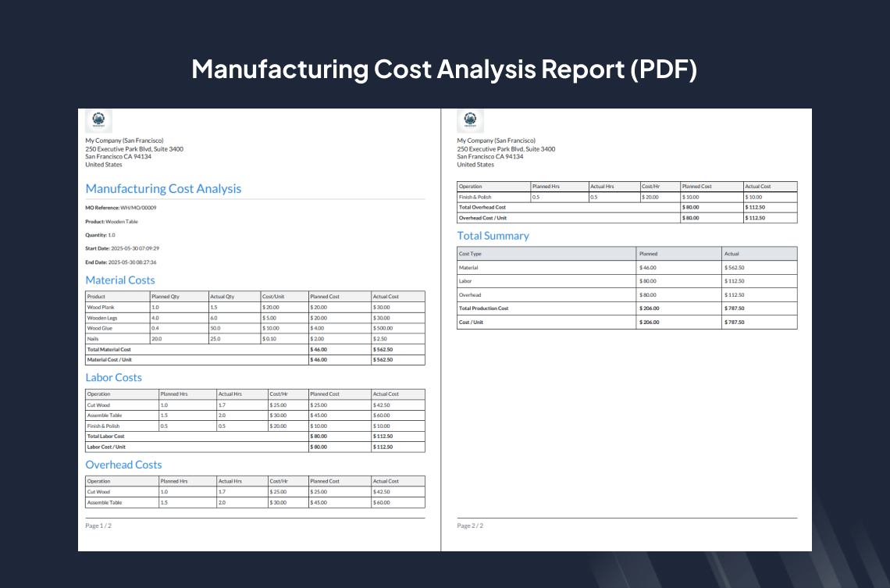Click 'Finish & Polish' in the Labor Costs table
Image resolution: width=890 pixels, height=588 pixels.
pyautogui.click(x=103, y=426)
